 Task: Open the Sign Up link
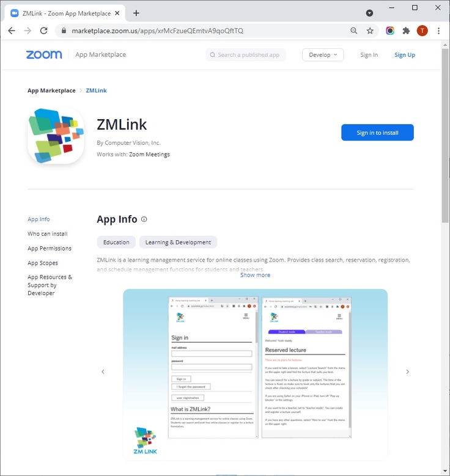tap(405, 55)
